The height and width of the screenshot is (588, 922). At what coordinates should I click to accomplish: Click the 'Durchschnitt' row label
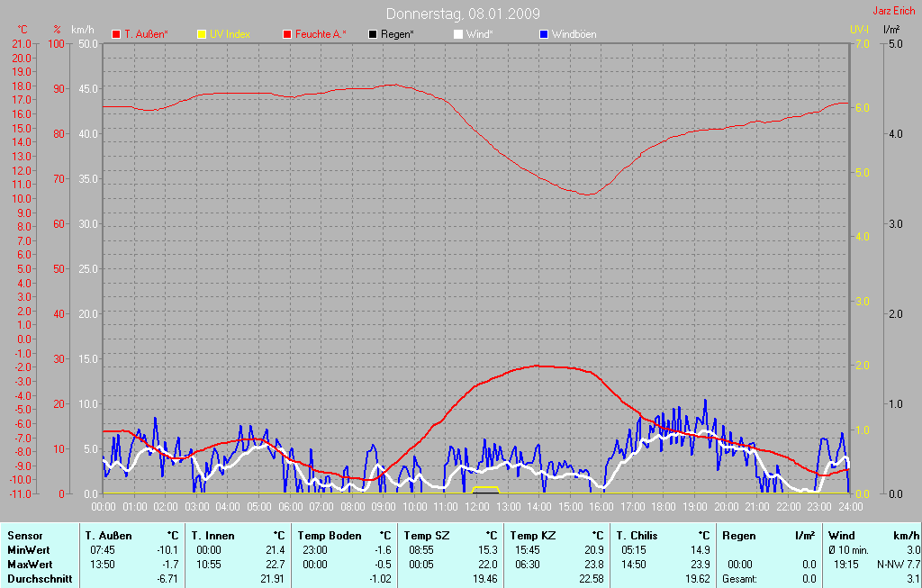tap(40, 579)
